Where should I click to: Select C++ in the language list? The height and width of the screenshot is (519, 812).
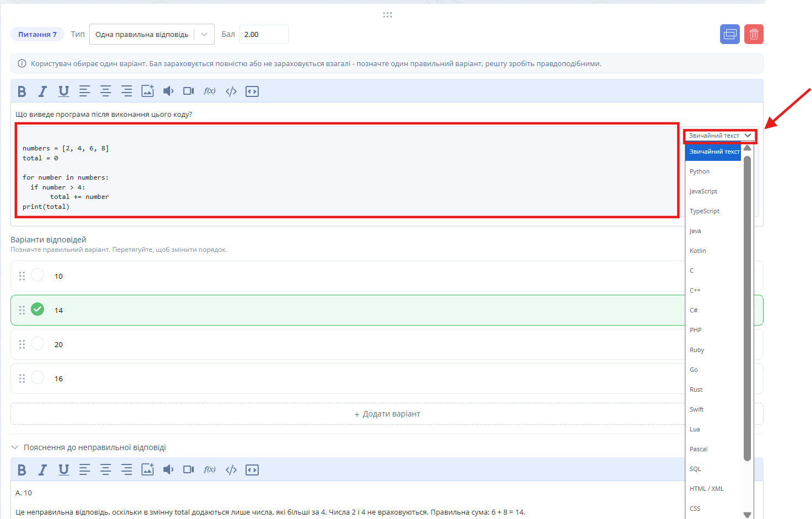pyautogui.click(x=713, y=290)
